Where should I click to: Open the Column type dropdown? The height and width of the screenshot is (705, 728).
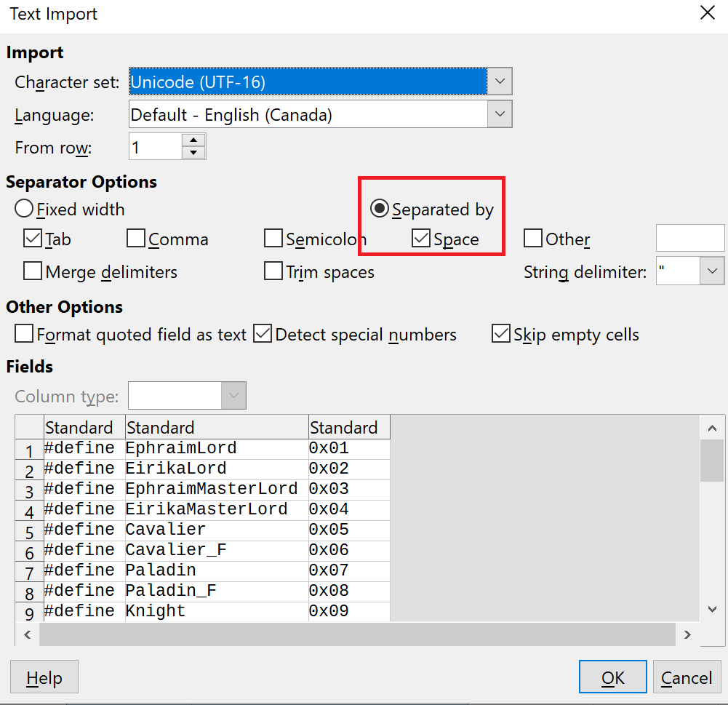pyautogui.click(x=233, y=396)
